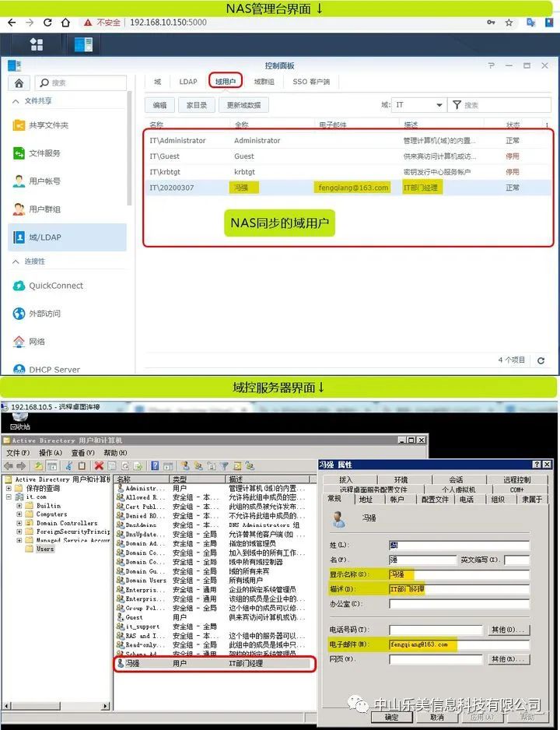This screenshot has height=730, width=560.
Task: Open the 帐户 tab in properties dialog
Action: (x=397, y=499)
